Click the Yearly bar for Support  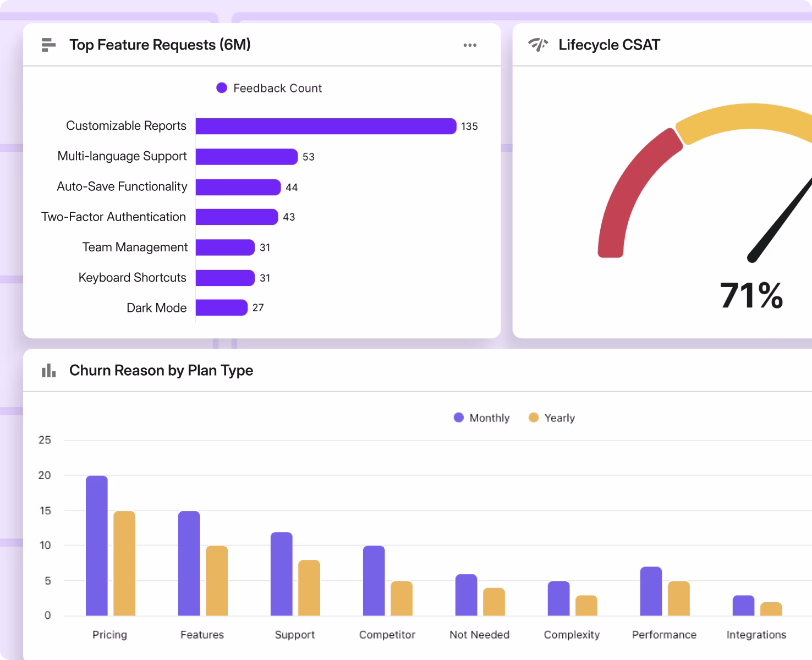coord(309,588)
